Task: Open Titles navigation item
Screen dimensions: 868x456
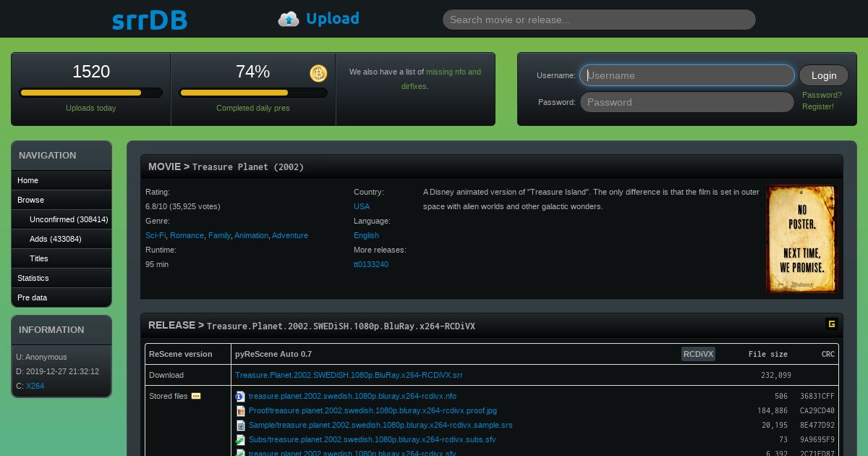Action: coord(61,258)
